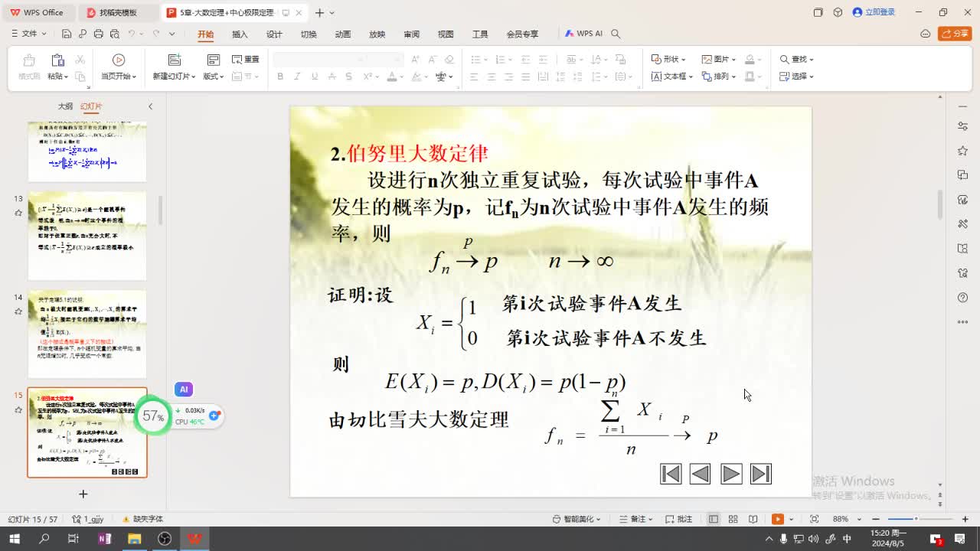Click the Share (分享) button

pyautogui.click(x=955, y=34)
